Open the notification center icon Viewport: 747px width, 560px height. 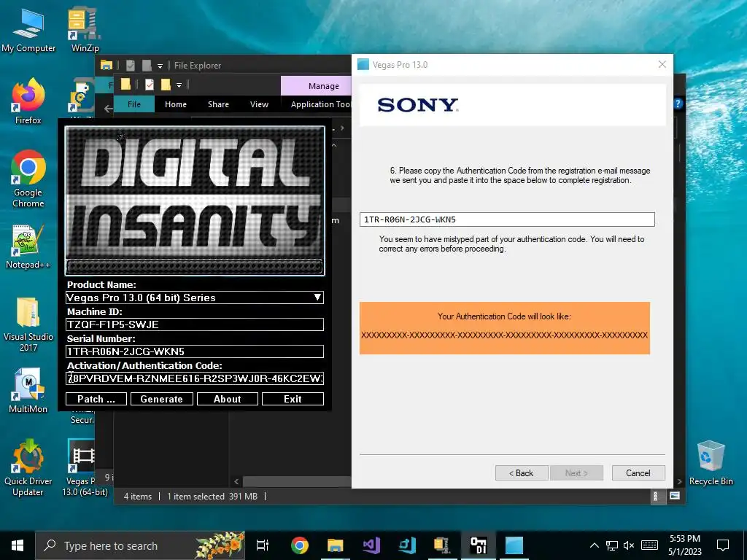[x=723, y=545]
